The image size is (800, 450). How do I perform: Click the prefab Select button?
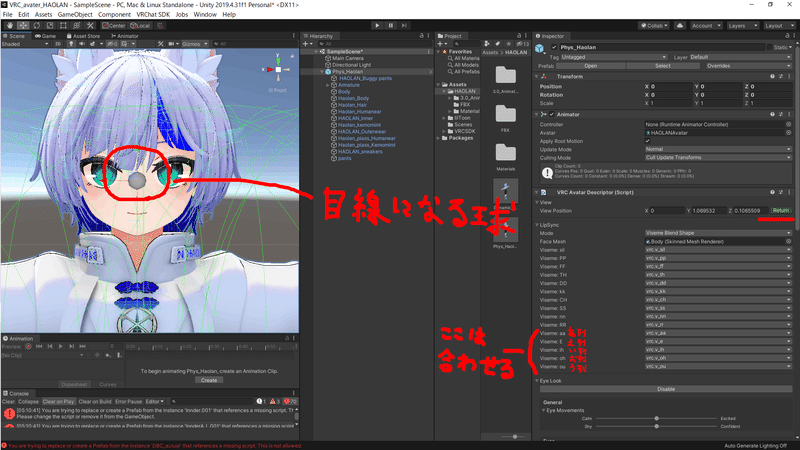(663, 66)
